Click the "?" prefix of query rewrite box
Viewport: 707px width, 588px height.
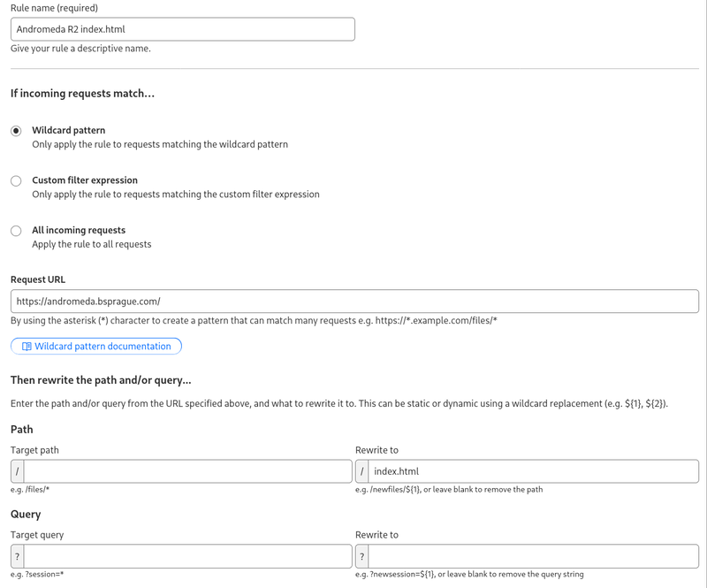click(x=361, y=556)
